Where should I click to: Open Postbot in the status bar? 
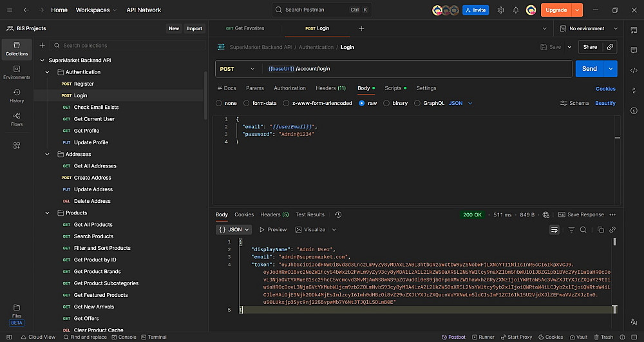pos(453,337)
